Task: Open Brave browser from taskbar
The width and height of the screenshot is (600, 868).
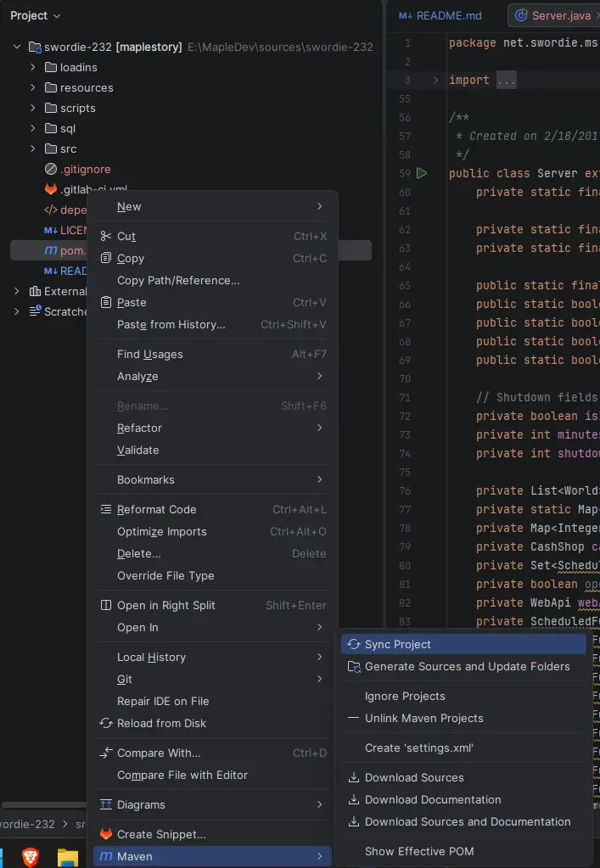Action: coord(31,858)
